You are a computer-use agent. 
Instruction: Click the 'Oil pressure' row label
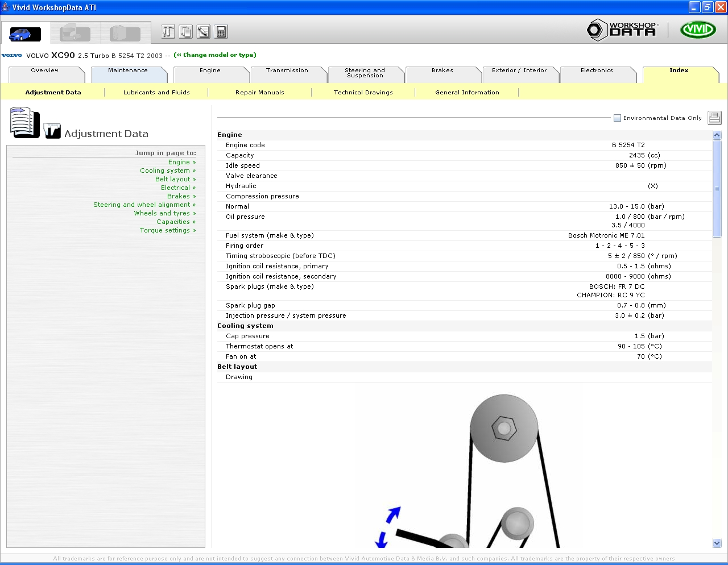(x=245, y=217)
